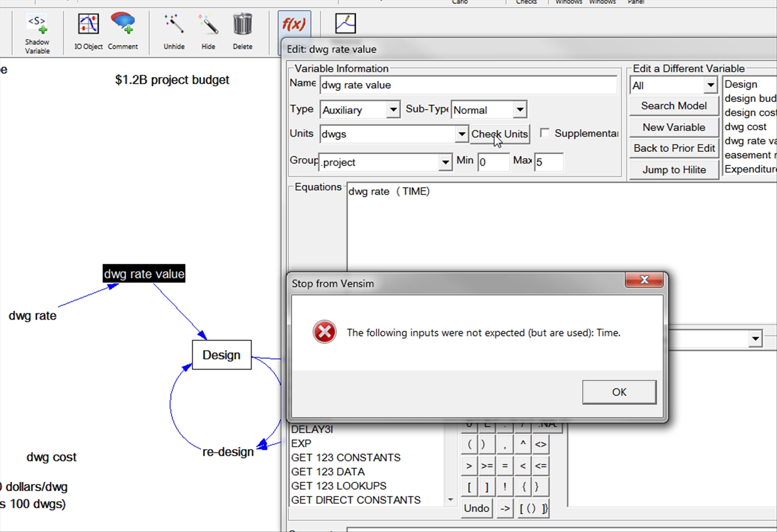
Task: Click the > greater-than keypad button
Action: click(469, 465)
